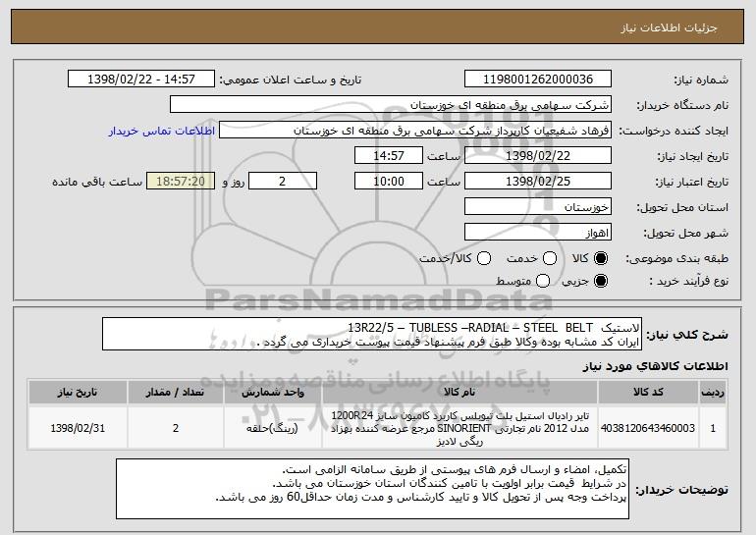Click the استان محل تحویل label
Viewport: 756px width, 535px height.
(x=682, y=207)
